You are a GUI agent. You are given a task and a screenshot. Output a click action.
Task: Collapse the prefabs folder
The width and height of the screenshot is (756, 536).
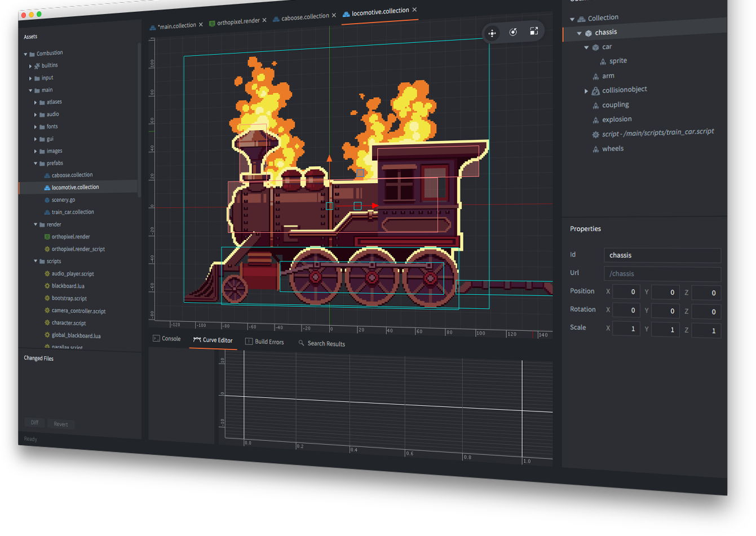pyautogui.click(x=36, y=163)
